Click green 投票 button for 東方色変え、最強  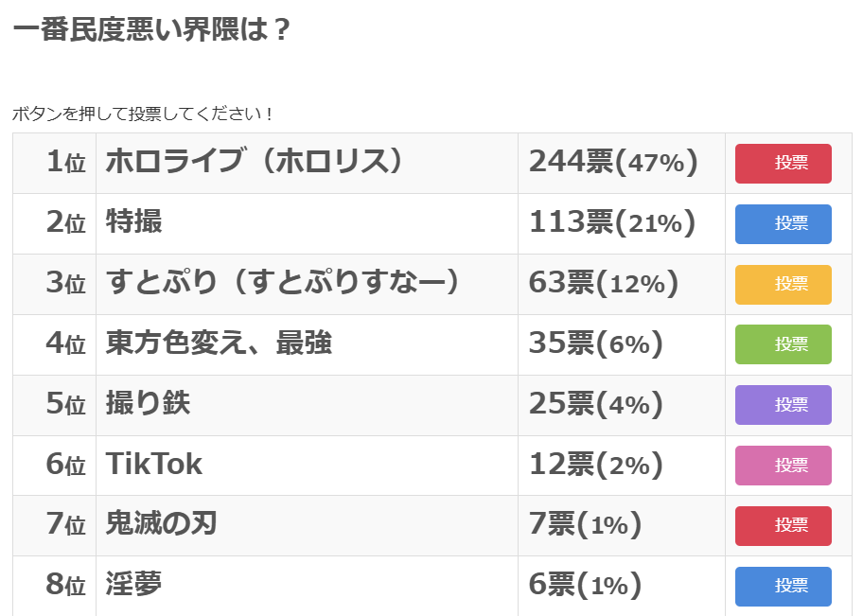tap(783, 344)
